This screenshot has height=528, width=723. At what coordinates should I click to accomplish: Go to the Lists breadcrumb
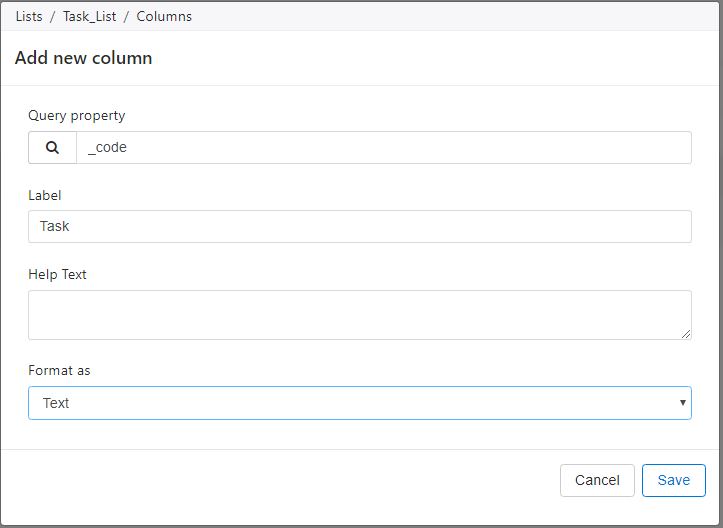[29, 17]
